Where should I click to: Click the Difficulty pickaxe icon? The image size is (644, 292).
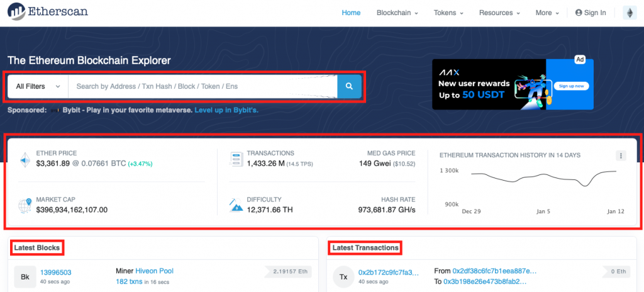[236, 205]
